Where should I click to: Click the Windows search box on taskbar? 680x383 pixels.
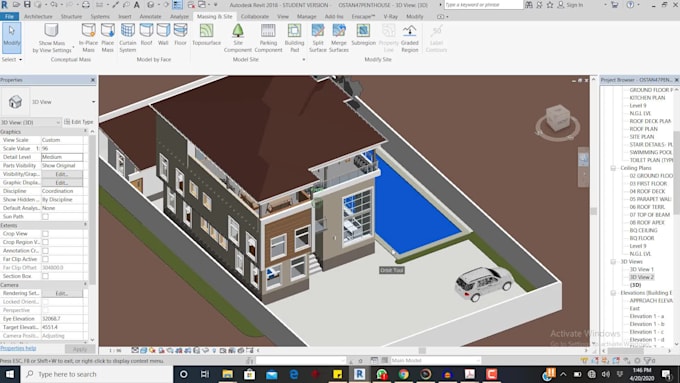pos(97,374)
